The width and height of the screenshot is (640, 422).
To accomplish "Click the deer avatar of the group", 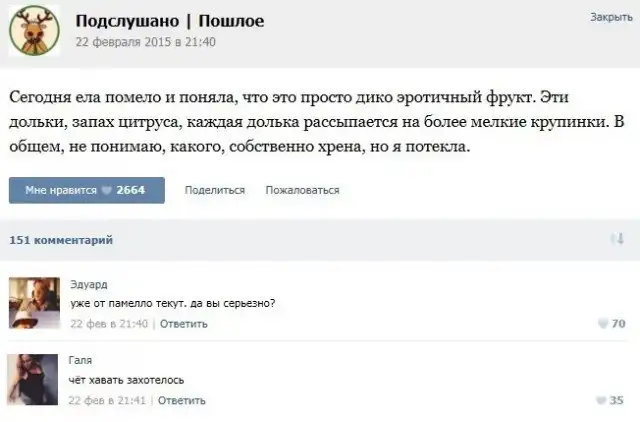I will [x=36, y=32].
